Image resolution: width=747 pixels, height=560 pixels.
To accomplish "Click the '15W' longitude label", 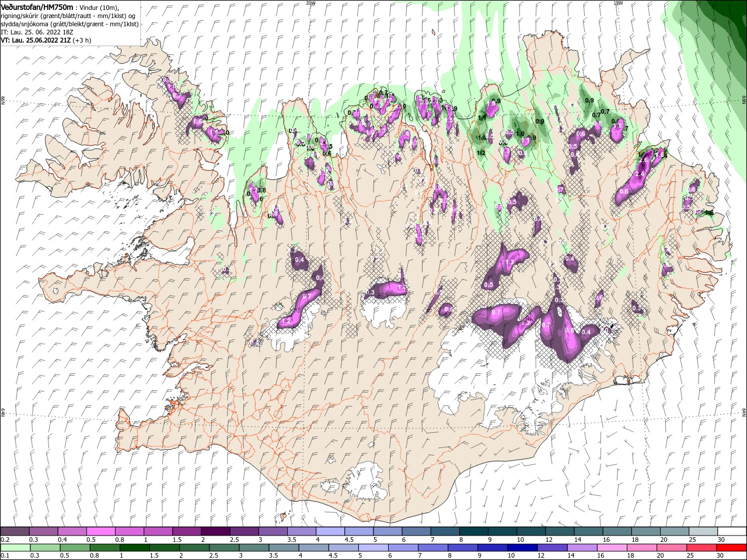I will (618, 3).
